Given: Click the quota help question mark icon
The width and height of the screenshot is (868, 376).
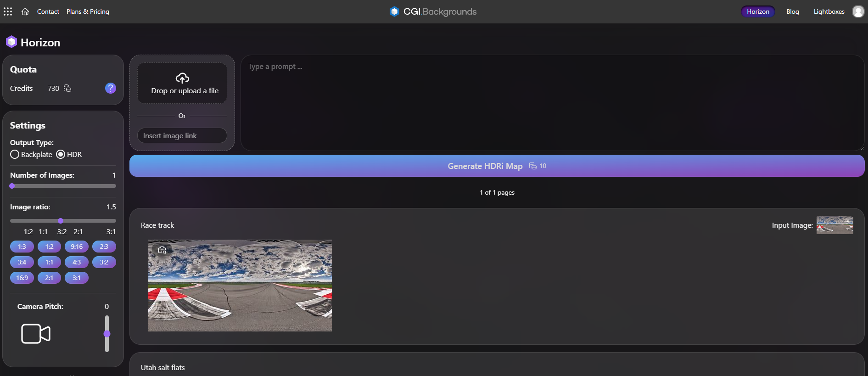Looking at the screenshot, I should pyautogui.click(x=111, y=88).
